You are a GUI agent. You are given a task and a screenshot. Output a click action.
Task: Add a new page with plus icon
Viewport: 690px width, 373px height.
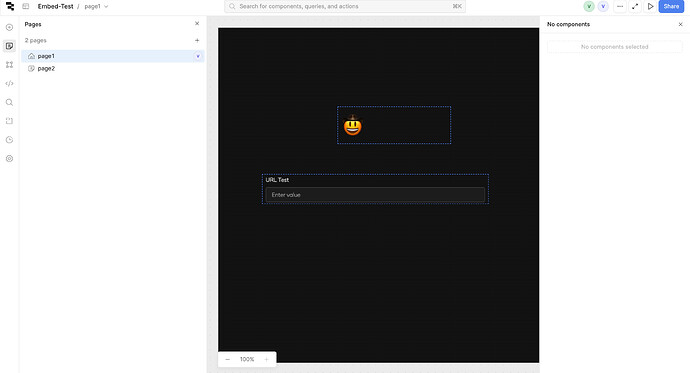(197, 40)
